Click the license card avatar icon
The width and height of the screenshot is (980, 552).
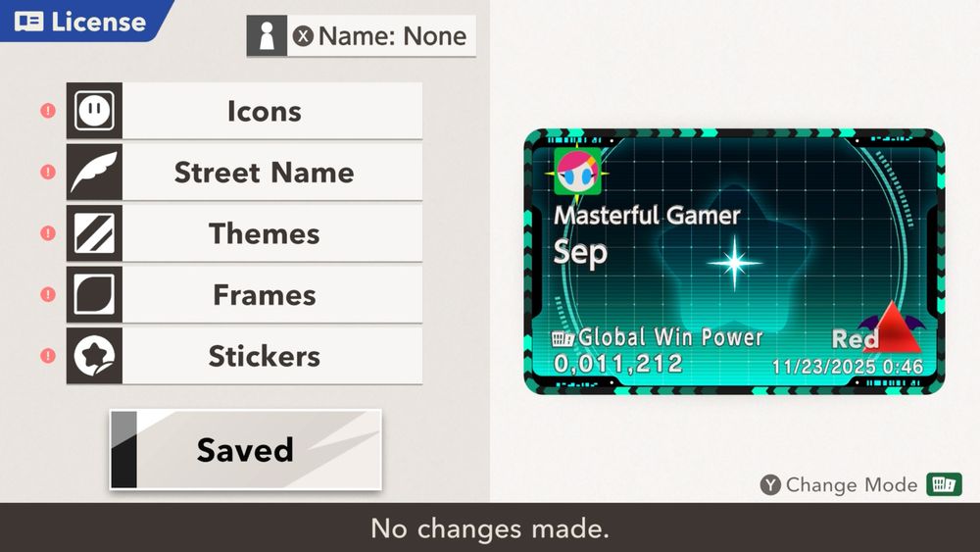[x=577, y=172]
